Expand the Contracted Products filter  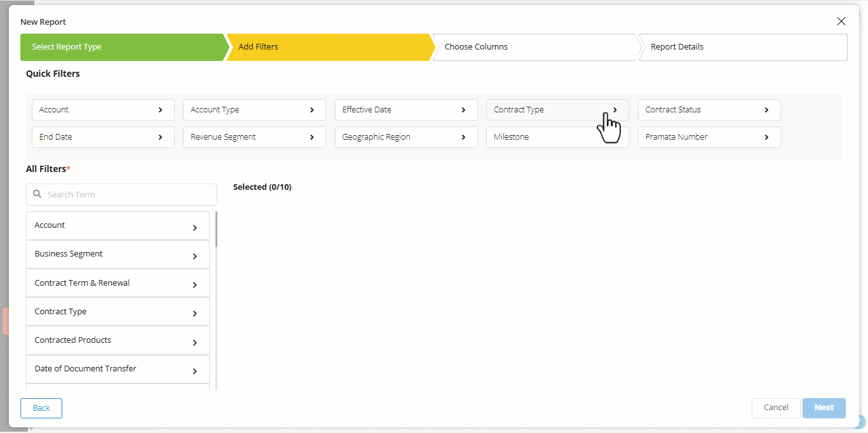[x=118, y=341]
